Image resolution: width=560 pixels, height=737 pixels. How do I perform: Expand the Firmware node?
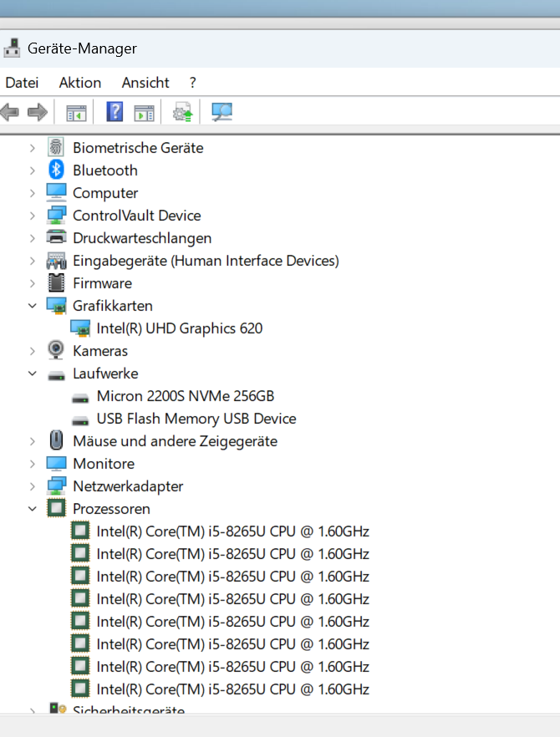[x=32, y=283]
